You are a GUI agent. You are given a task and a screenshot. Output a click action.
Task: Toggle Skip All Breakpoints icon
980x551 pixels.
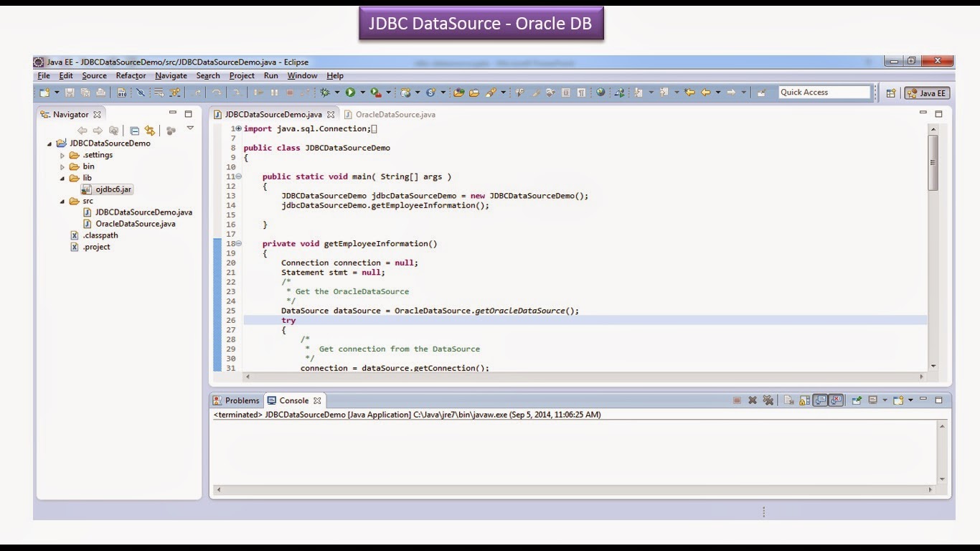pos(141,93)
